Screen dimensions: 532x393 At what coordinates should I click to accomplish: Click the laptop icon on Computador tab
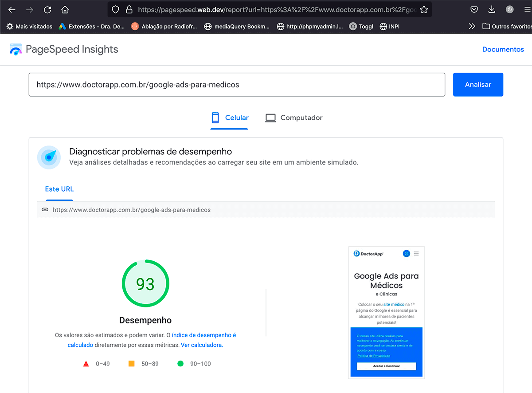tap(270, 118)
